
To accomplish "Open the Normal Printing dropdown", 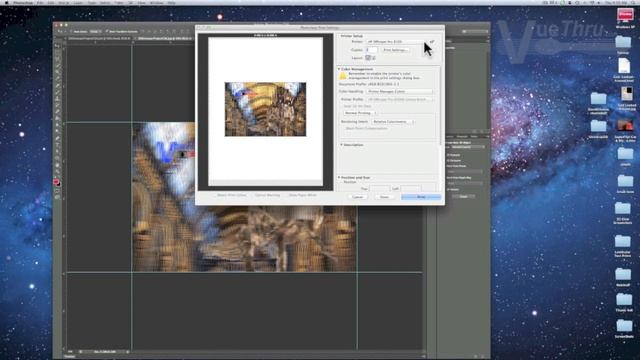I will [360, 113].
